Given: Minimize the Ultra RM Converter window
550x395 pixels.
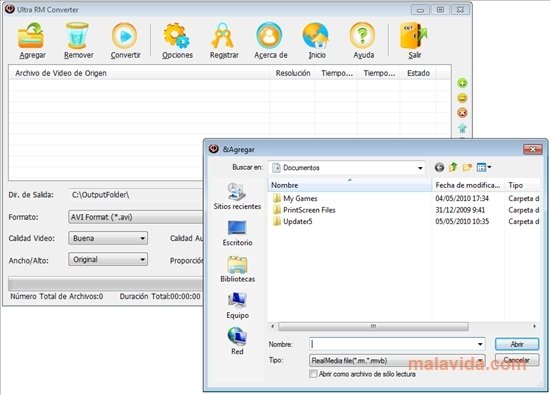Looking at the screenshot, I should [420, 10].
